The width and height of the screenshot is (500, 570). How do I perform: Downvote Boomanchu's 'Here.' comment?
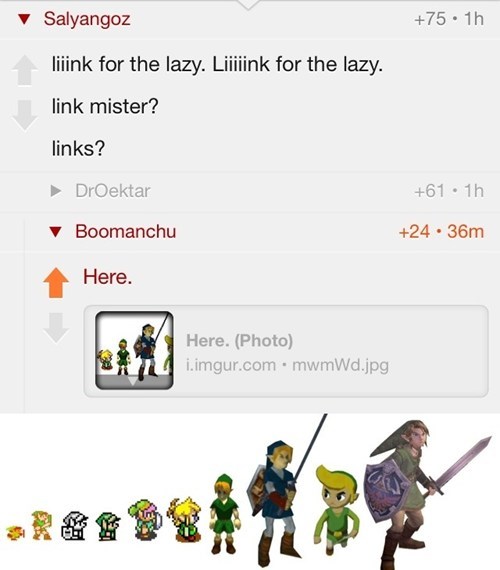tap(56, 328)
